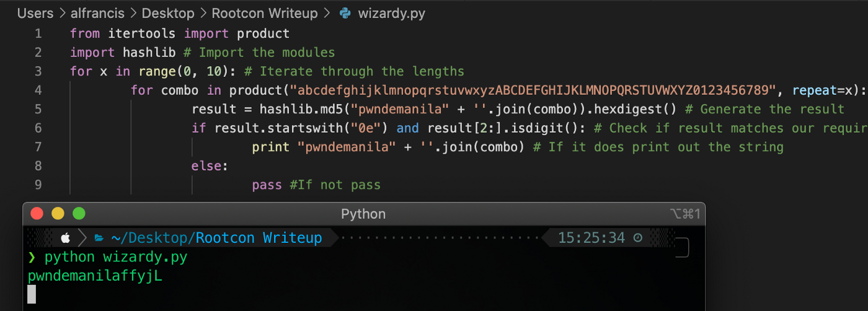Place the cursor at the terminal block cursor
The image size is (868, 311).
(32, 294)
